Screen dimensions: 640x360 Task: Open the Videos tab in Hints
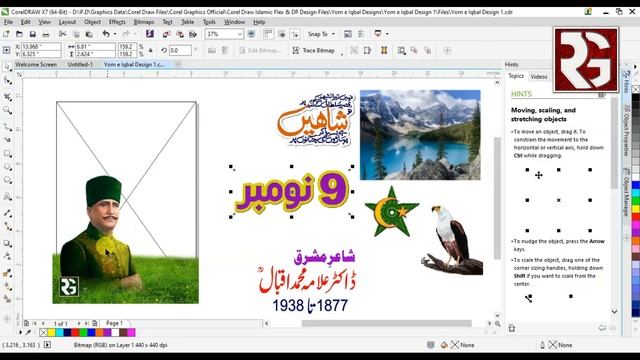(539, 77)
